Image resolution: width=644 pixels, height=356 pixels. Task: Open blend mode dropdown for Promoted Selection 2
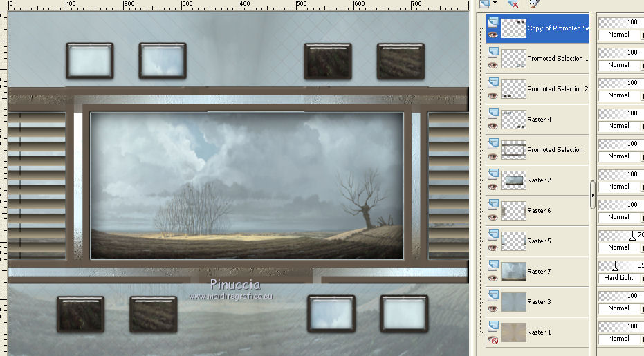pos(621,95)
